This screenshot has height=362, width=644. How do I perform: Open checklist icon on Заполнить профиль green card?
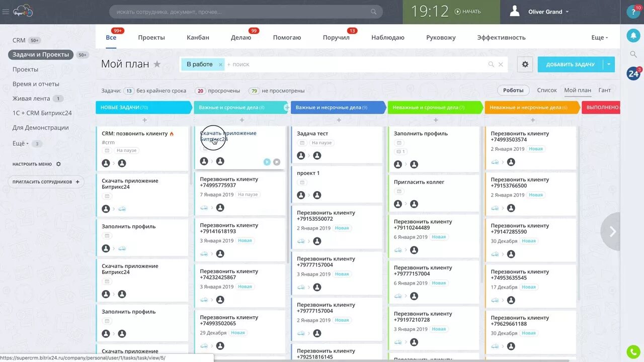(x=401, y=151)
